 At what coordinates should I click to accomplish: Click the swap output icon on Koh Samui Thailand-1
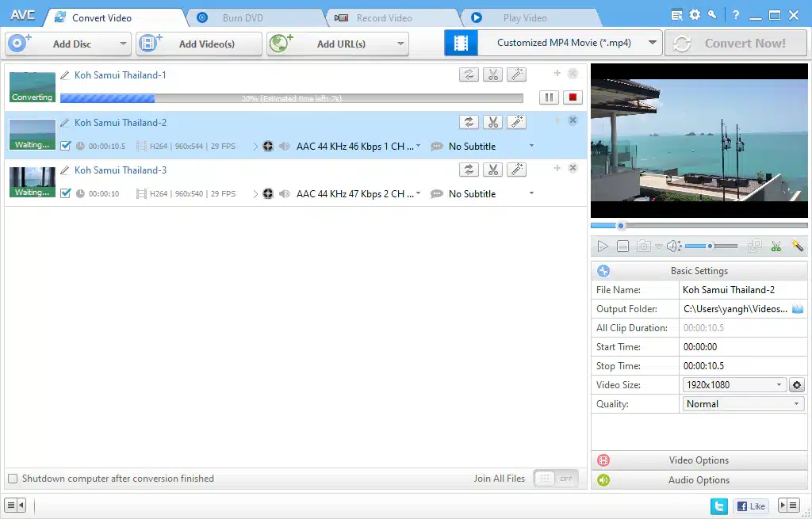[468, 74]
